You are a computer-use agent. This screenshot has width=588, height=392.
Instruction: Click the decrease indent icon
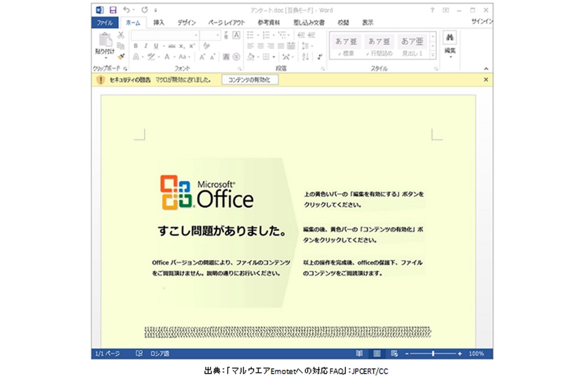point(300,35)
